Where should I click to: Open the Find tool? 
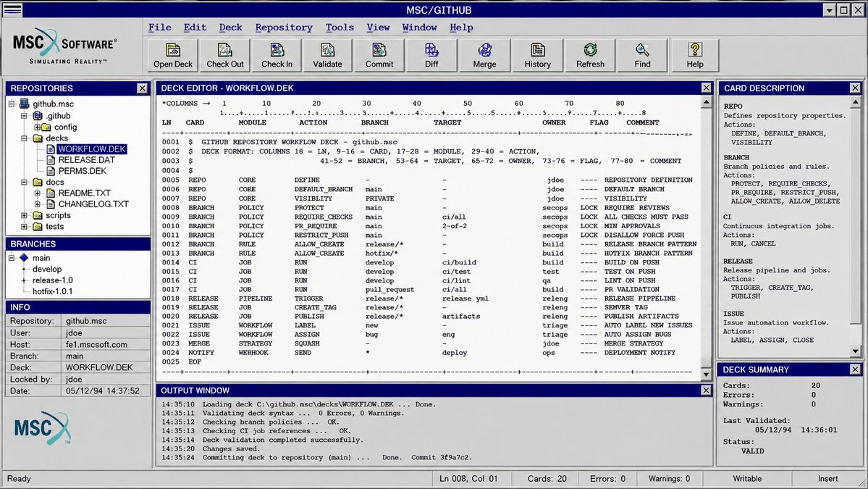tap(642, 55)
